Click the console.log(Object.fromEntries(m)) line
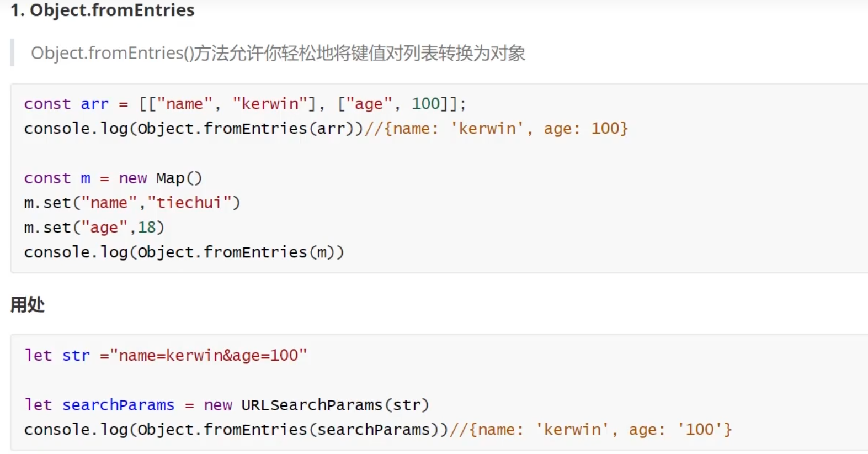This screenshot has height=454, width=868. (x=184, y=252)
